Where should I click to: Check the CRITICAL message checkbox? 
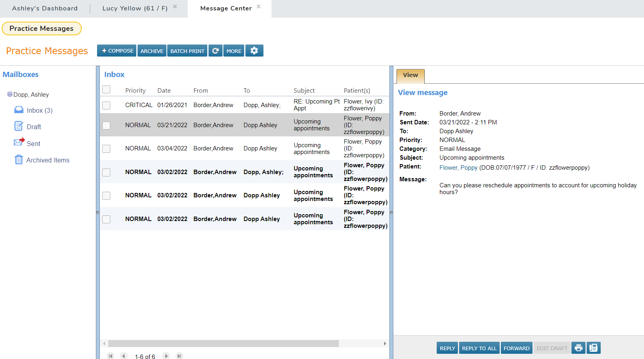click(106, 105)
